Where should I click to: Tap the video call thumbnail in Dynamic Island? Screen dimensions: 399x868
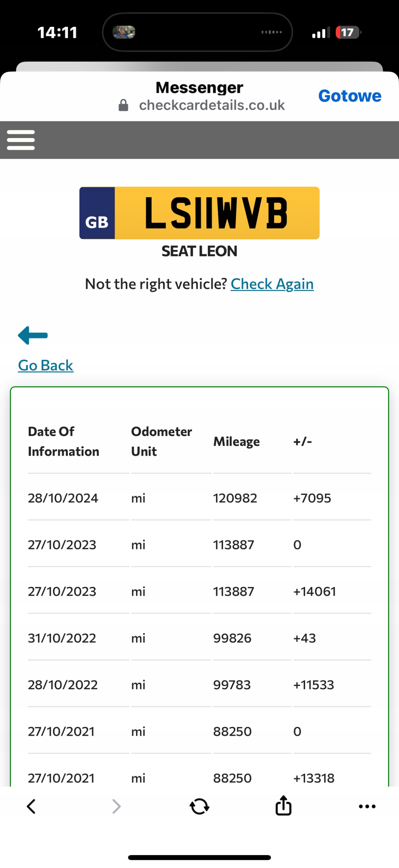pos(124,32)
